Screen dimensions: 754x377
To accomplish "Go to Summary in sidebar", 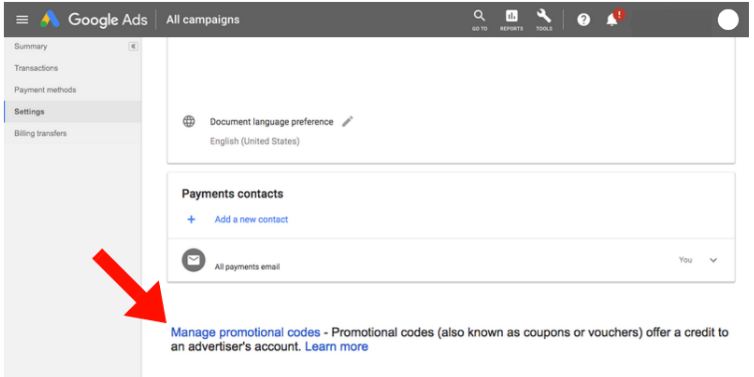I will click(x=31, y=47).
